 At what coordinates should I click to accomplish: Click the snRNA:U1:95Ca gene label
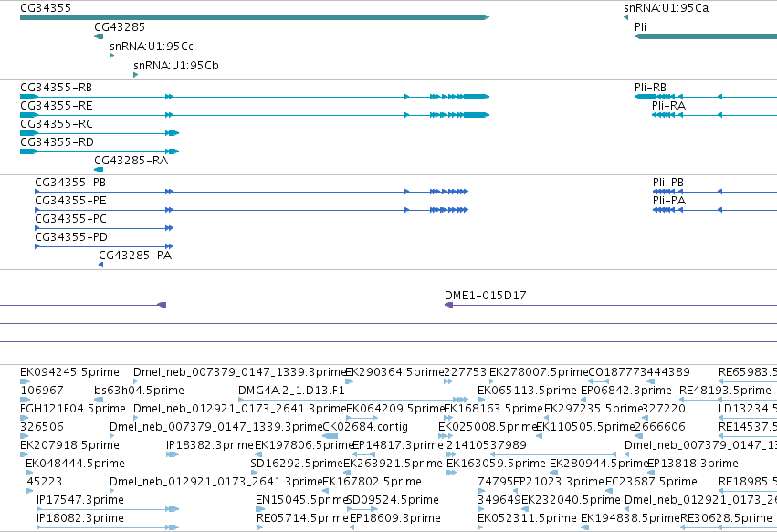[666, 8]
